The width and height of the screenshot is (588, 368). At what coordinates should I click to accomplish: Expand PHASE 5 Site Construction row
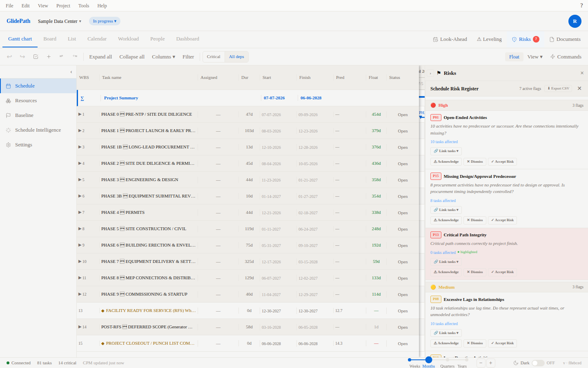(80, 229)
